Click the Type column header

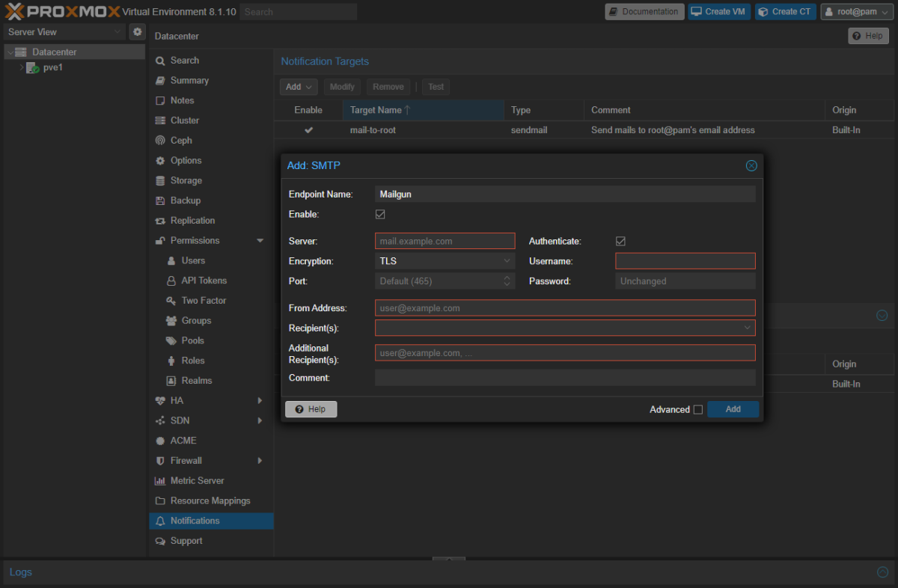(x=544, y=110)
